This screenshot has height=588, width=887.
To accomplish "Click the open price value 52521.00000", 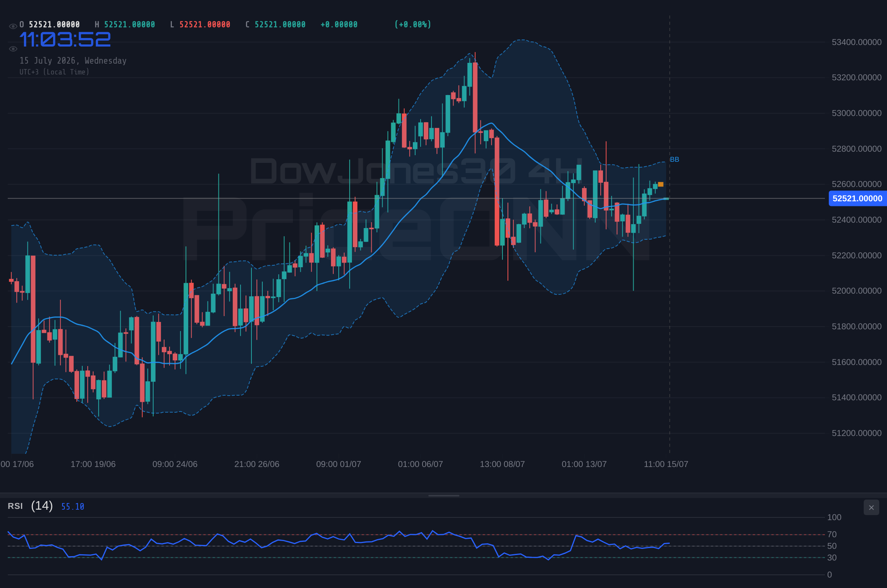I will tap(54, 24).
